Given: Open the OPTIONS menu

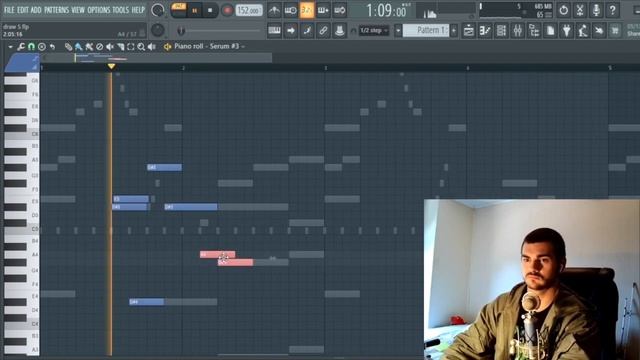Looking at the screenshot, I should pyautogui.click(x=99, y=10).
